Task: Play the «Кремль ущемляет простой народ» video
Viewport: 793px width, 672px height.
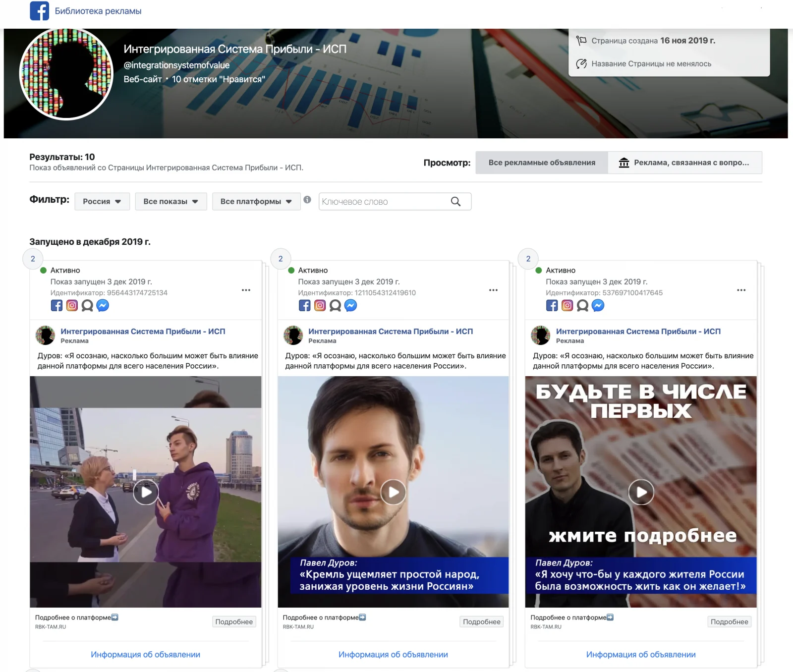Action: point(394,492)
